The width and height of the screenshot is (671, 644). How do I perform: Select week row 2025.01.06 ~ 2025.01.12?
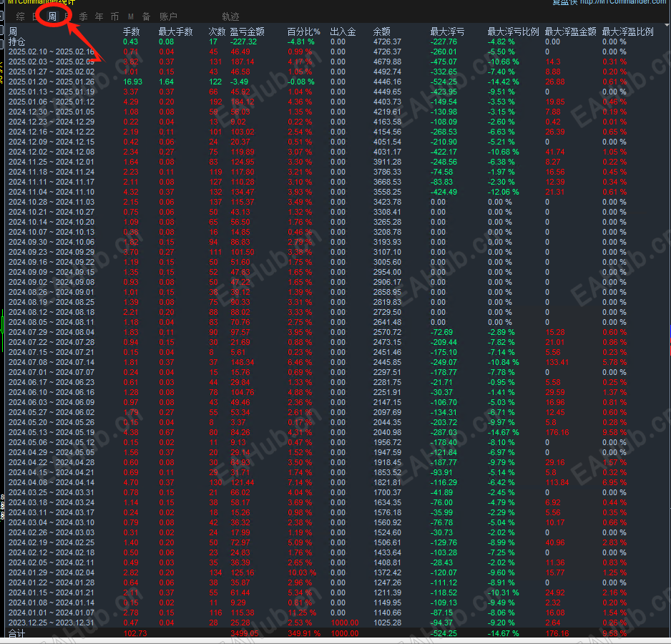point(52,102)
